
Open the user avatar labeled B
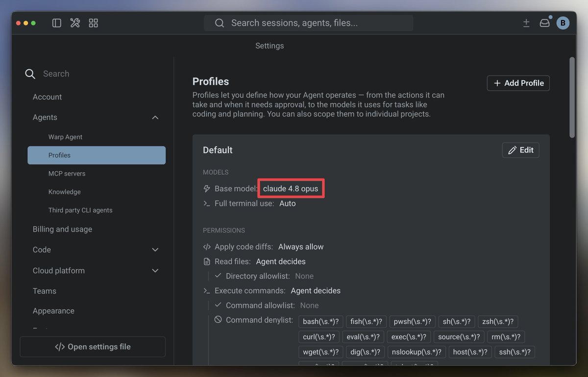click(x=563, y=23)
